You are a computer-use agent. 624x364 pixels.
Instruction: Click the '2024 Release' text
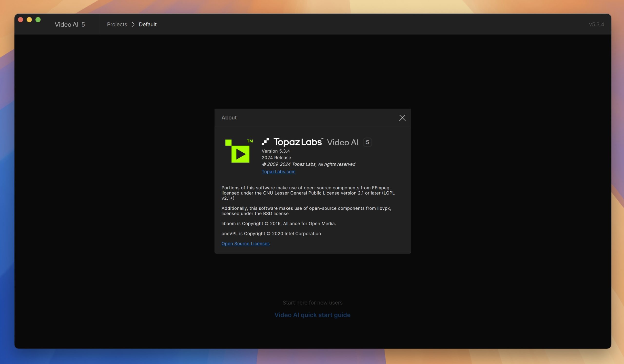[x=276, y=158]
